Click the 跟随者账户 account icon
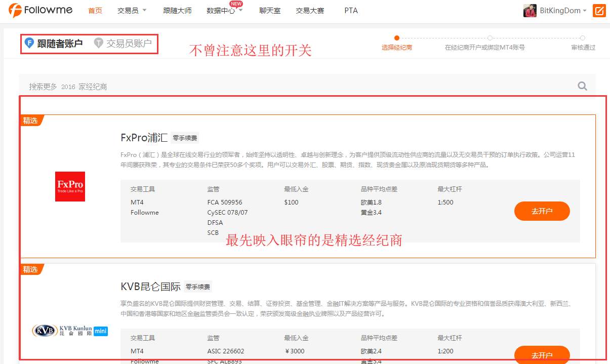 pyautogui.click(x=29, y=43)
